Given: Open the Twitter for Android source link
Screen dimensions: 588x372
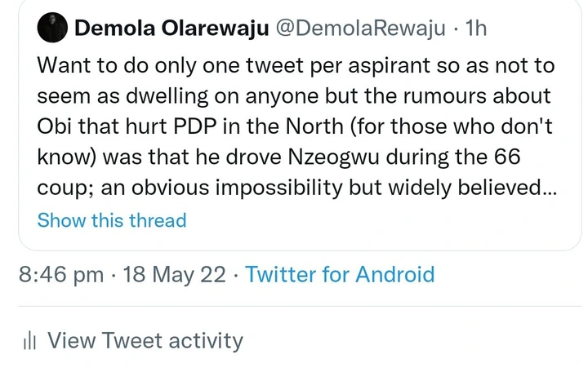Looking at the screenshot, I should point(340,274).
